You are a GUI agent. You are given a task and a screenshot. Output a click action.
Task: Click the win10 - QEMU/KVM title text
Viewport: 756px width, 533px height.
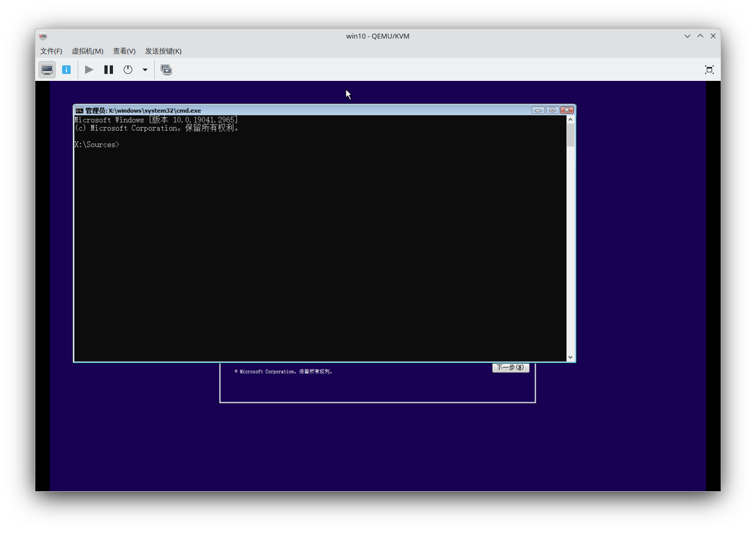[377, 36]
